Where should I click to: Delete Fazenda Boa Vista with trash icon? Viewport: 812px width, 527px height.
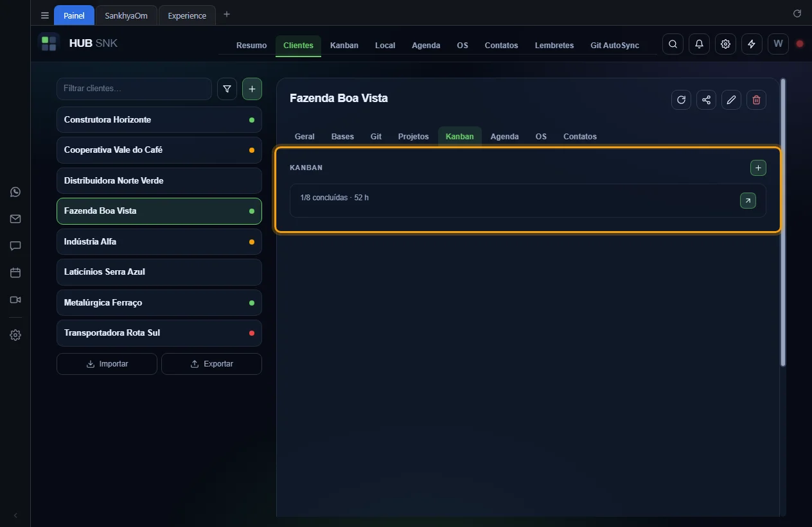point(756,99)
